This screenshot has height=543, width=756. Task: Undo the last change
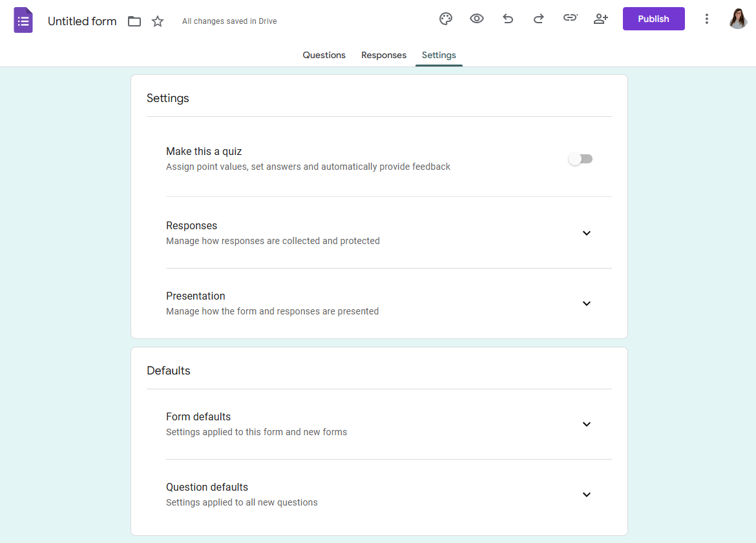pyautogui.click(x=508, y=19)
